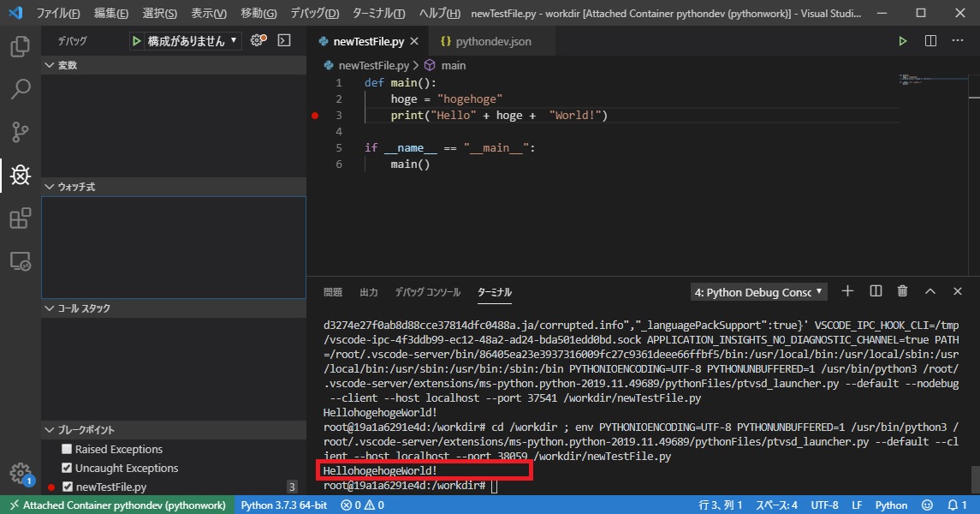This screenshot has width=980, height=514.
Task: Switch to the 問題 panel tab
Action: click(x=332, y=292)
